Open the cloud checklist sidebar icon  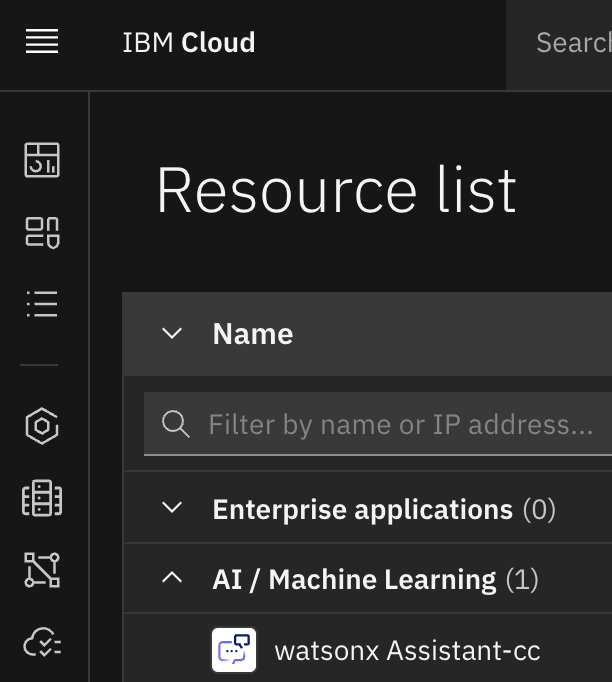pyautogui.click(x=42, y=642)
